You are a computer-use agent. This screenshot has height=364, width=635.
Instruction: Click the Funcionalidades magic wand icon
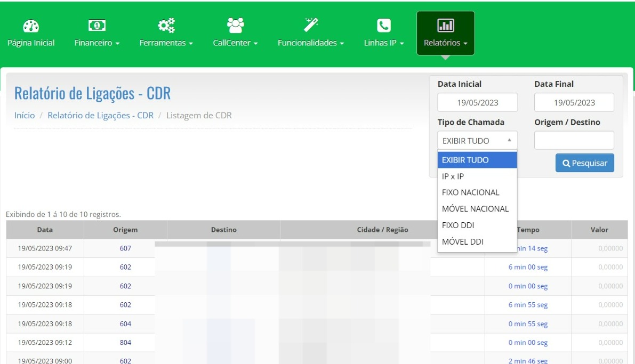(310, 26)
